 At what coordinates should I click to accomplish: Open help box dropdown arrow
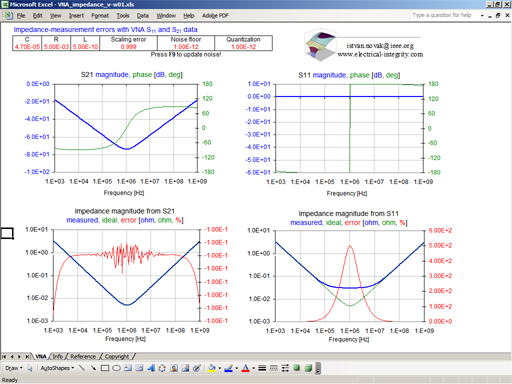(482, 15)
